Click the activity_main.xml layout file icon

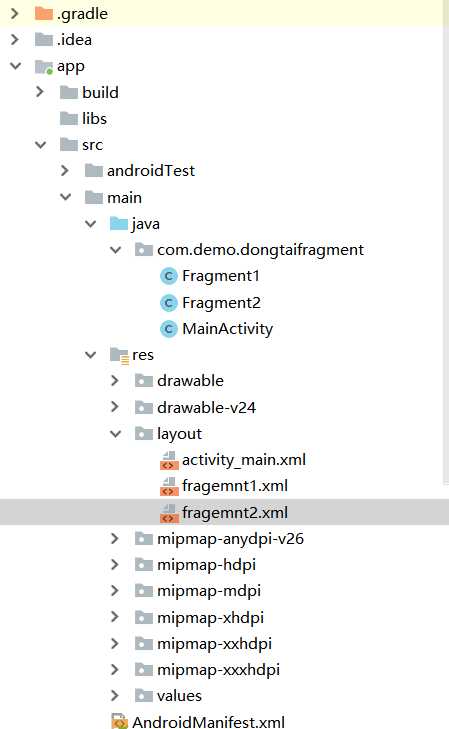(x=169, y=460)
